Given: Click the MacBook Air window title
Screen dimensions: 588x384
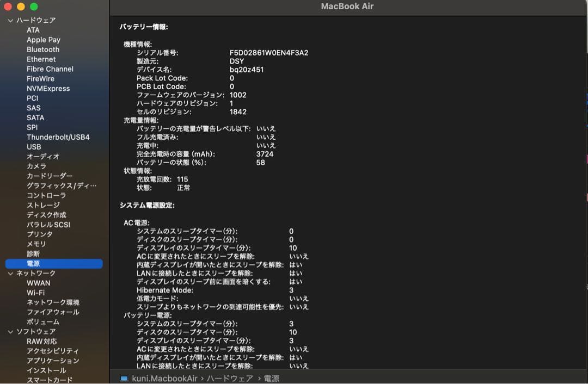Looking at the screenshot, I should [347, 7].
